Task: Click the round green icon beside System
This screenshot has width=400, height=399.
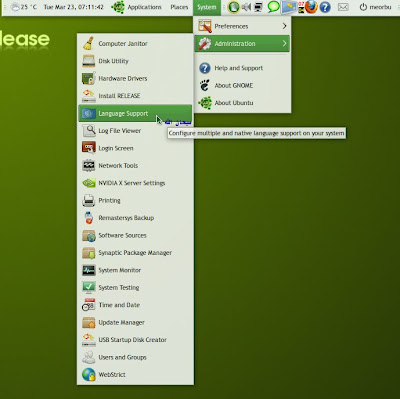Action: click(x=234, y=7)
